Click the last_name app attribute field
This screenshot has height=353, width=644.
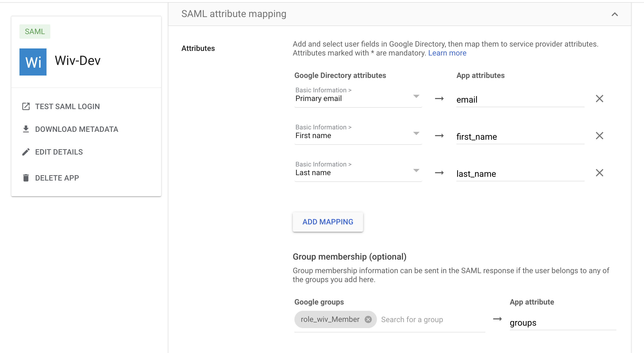coord(520,174)
